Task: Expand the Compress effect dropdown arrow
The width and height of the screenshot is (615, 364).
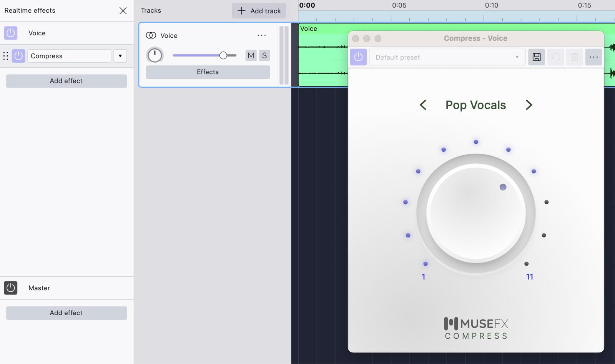Action: tap(120, 56)
